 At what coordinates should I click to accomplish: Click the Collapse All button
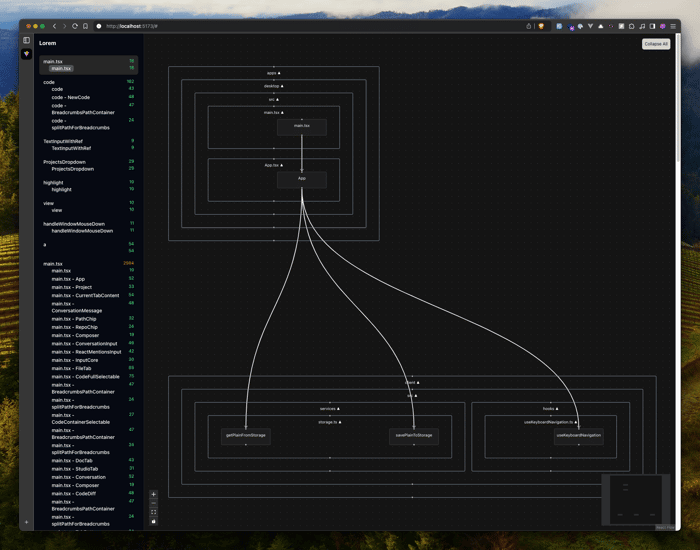[656, 44]
